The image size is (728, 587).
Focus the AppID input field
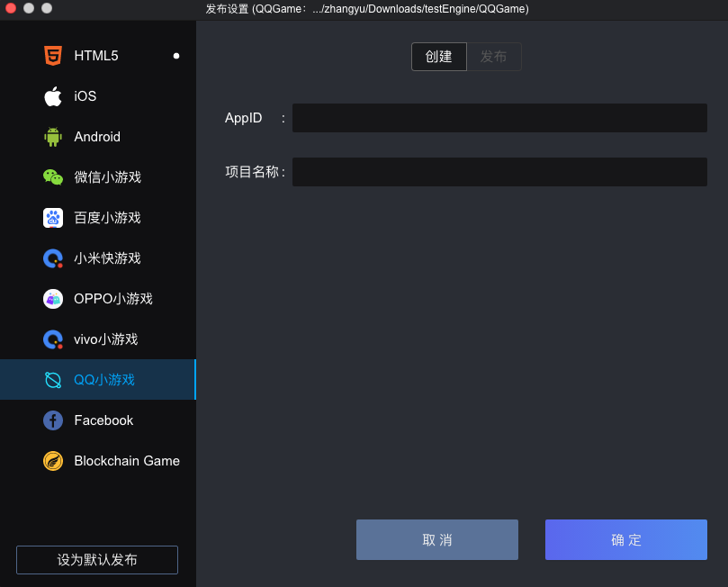(499, 118)
